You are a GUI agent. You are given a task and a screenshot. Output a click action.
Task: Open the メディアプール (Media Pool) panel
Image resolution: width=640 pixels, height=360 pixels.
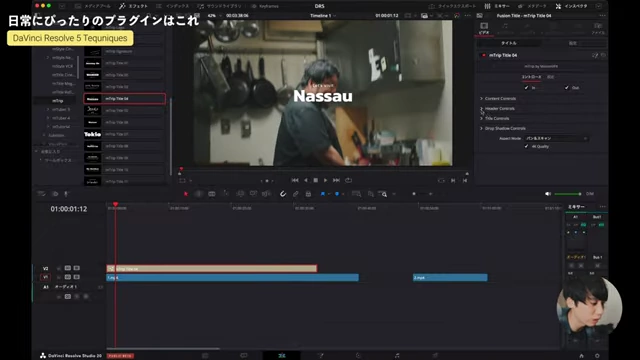93,6
